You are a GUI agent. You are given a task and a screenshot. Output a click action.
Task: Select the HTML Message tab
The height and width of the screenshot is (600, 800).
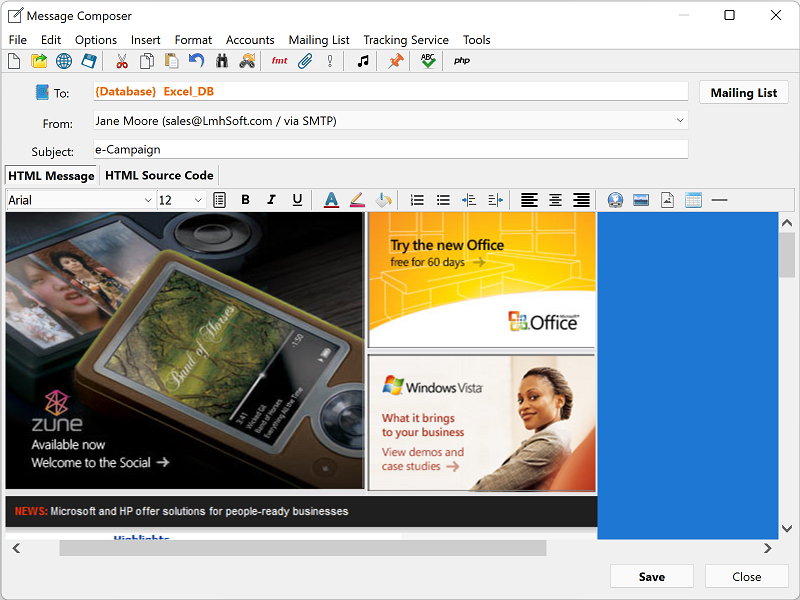[x=51, y=176]
